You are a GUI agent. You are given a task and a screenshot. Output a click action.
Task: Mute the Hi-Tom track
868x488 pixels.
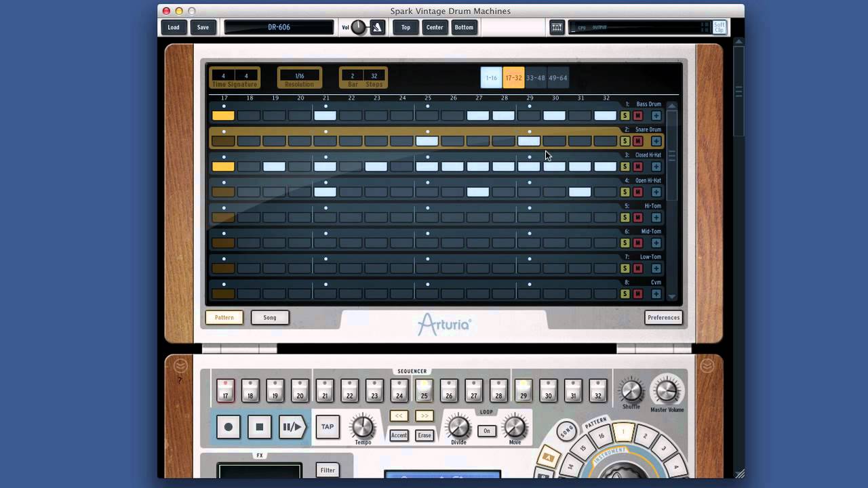(637, 218)
